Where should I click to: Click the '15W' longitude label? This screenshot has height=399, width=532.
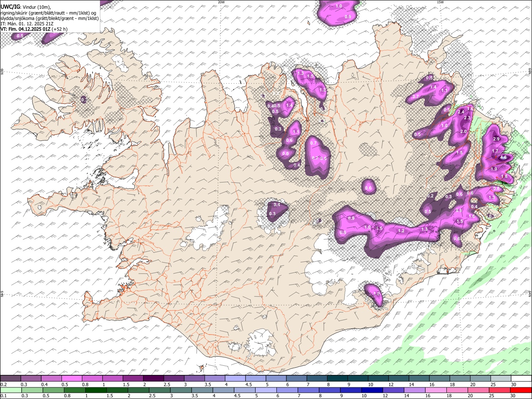(x=440, y=2)
